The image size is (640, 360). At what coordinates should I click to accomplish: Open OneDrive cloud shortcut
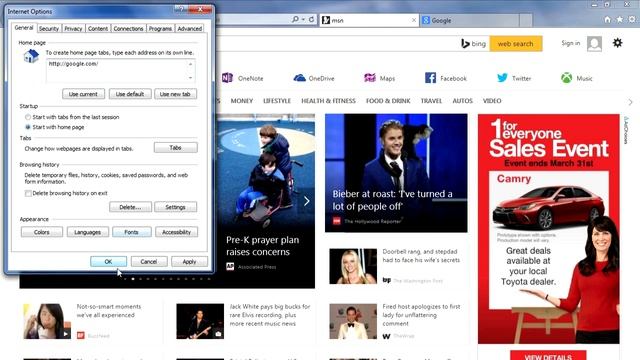[x=314, y=78]
